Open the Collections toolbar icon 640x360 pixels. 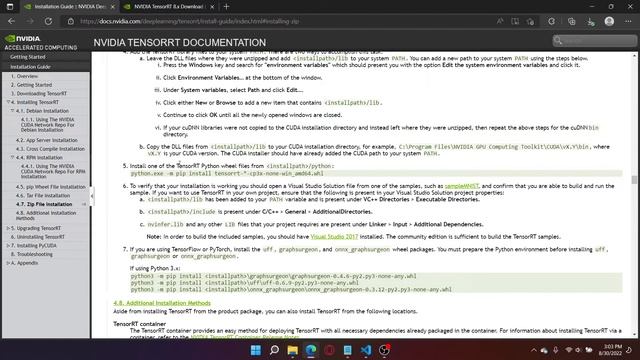571,21
